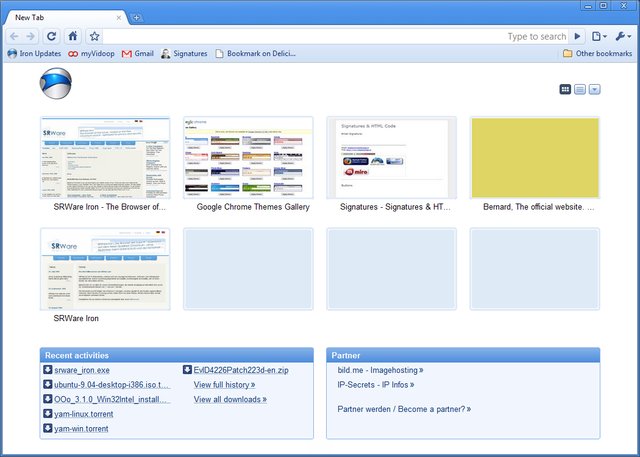
Task: Open the Gmail bookmark
Action: click(138, 53)
